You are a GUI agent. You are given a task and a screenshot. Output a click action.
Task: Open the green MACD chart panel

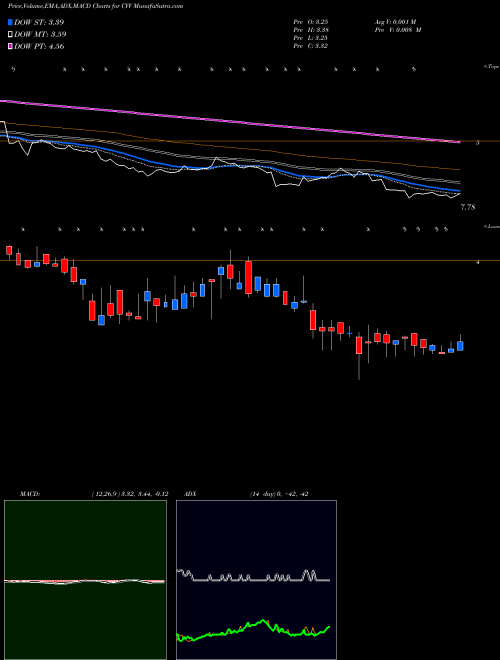click(85, 580)
